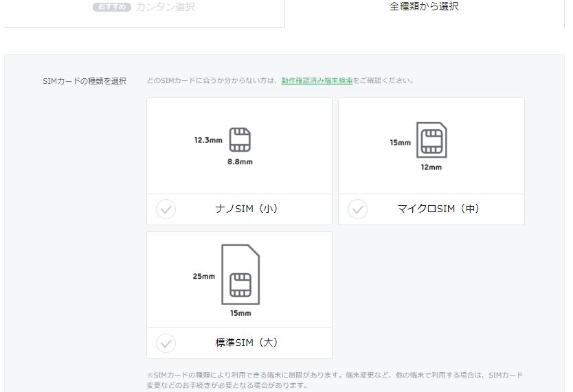The width and height of the screenshot is (573, 392).
Task: Click the SIMカードの種類を選択 heading
Action: (85, 81)
